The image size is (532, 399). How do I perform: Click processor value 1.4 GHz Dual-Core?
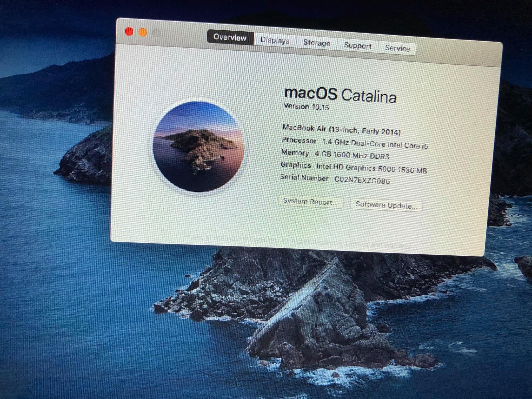coord(375,144)
